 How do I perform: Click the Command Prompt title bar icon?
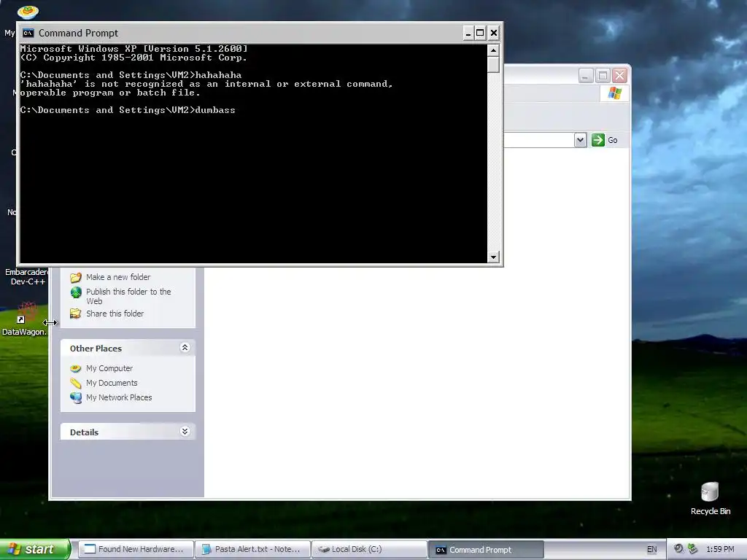point(28,33)
